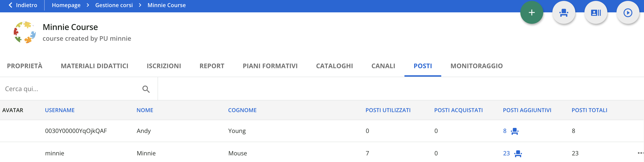
Task: Click the seat icon next to Andy Young's seats
Action: (515, 131)
